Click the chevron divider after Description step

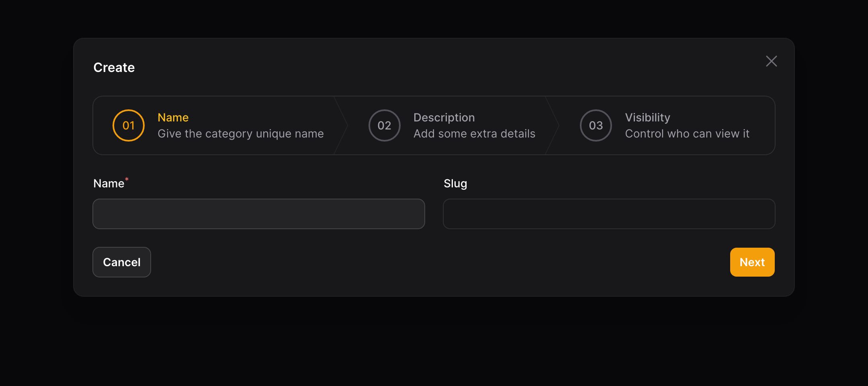click(x=552, y=125)
